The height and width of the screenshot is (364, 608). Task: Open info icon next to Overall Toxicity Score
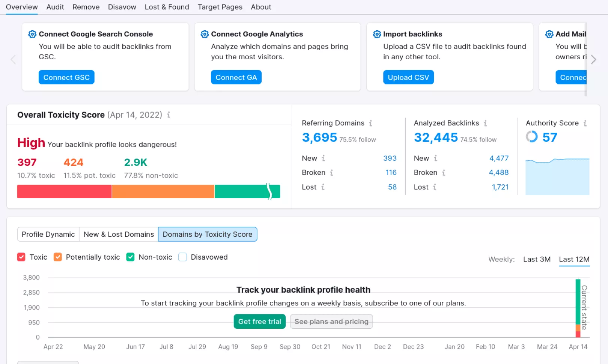169,115
